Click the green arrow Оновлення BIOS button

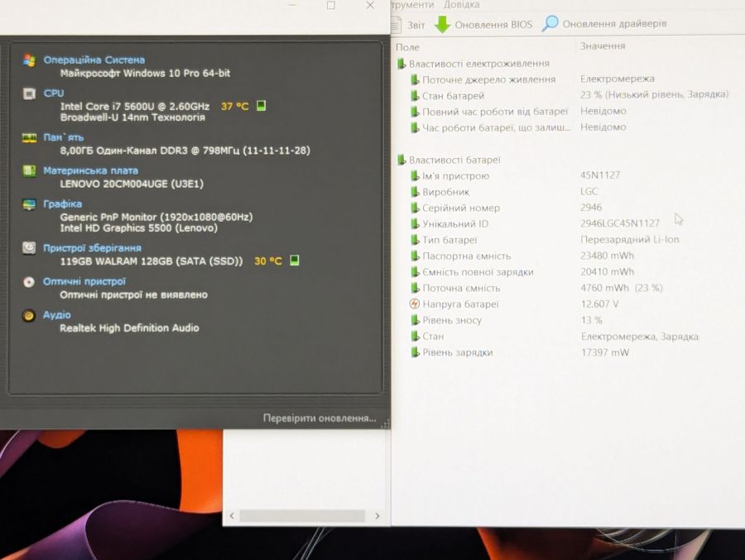(483, 24)
